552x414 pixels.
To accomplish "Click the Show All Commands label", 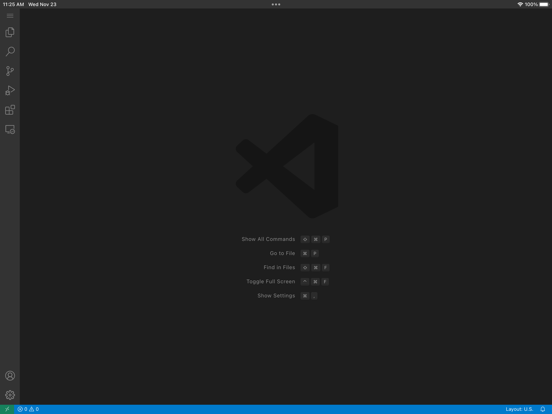I will click(268, 239).
